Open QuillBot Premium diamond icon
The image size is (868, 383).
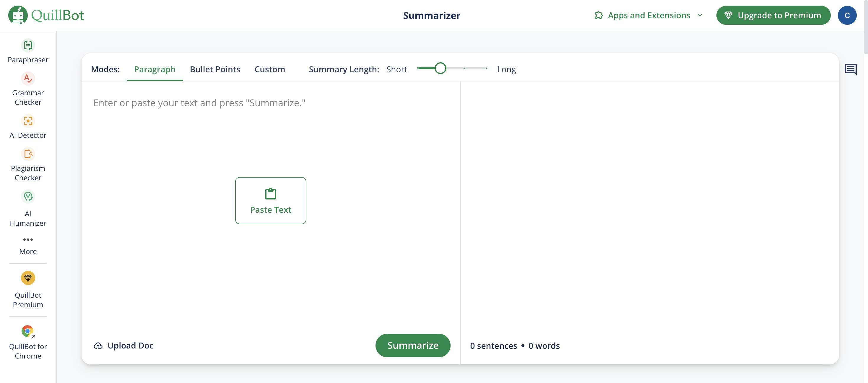28,278
